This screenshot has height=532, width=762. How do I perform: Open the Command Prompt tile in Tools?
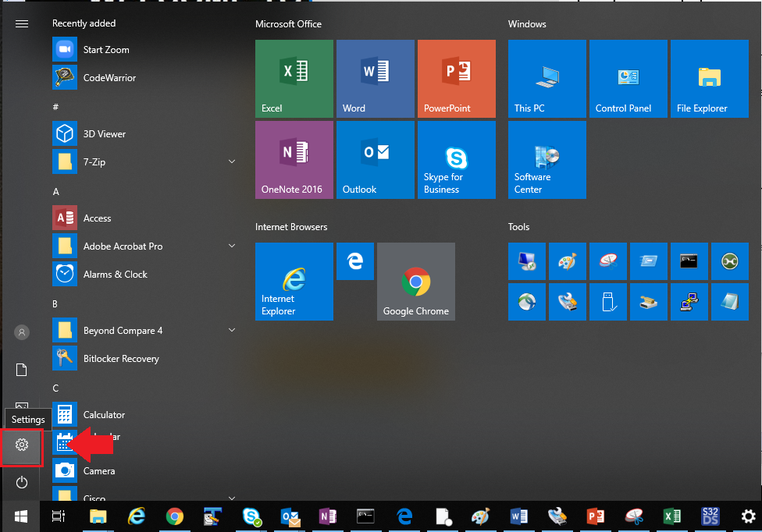pyautogui.click(x=689, y=261)
